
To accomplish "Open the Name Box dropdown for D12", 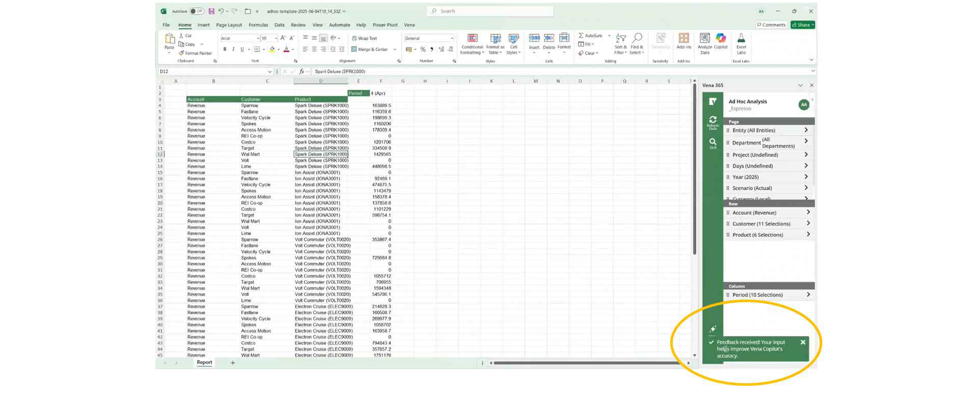I will [269, 71].
